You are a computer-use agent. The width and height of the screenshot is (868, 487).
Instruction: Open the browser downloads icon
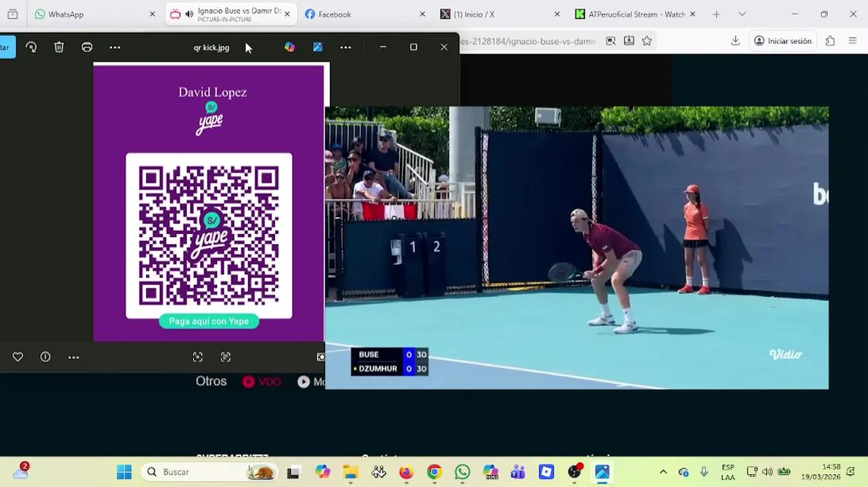(x=736, y=41)
